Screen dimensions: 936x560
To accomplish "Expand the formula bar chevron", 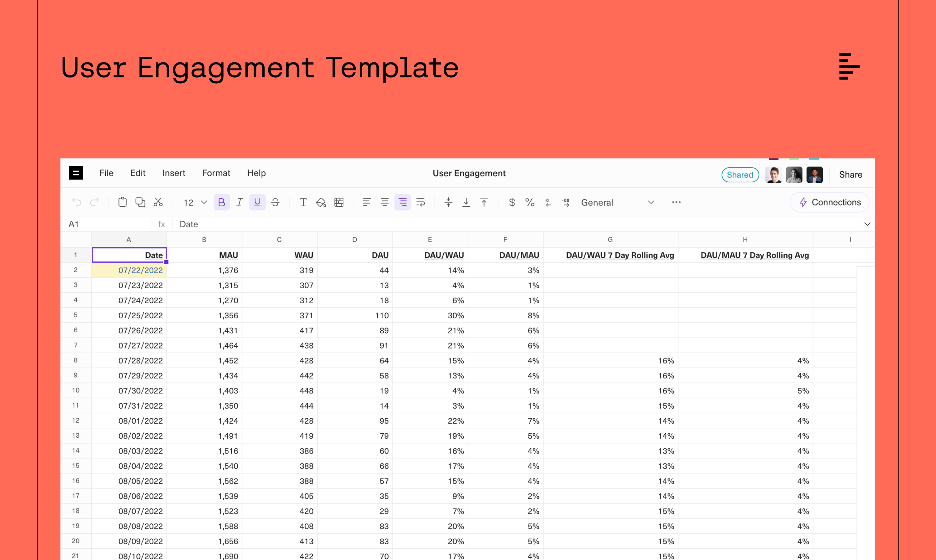I will click(867, 224).
